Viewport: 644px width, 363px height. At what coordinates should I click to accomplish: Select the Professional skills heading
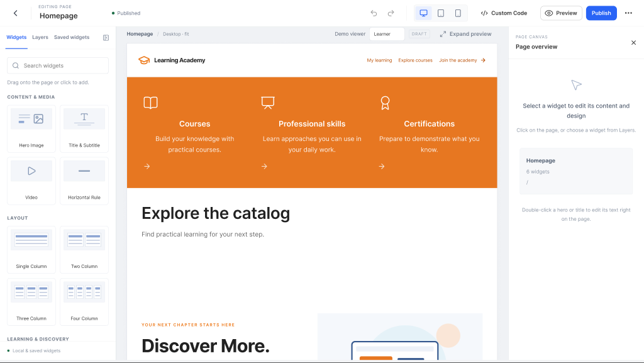click(x=312, y=124)
